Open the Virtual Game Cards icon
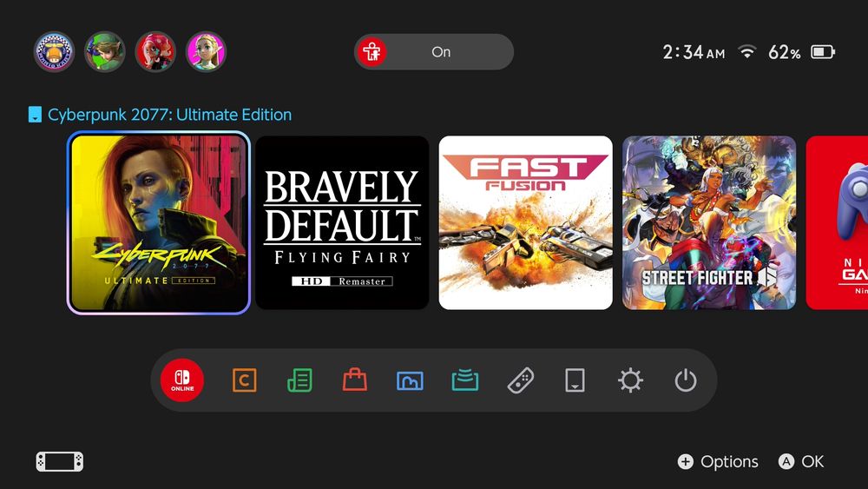The height and width of the screenshot is (489, 868). click(575, 380)
